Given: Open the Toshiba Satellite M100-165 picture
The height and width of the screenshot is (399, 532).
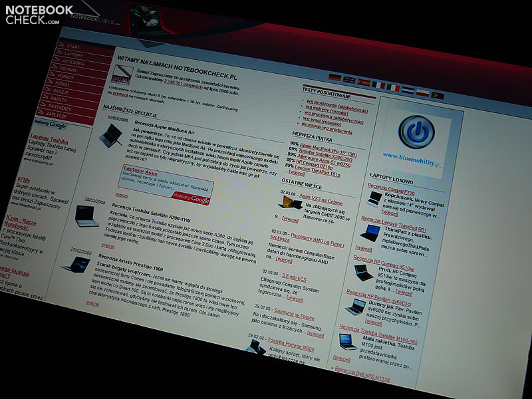Looking at the screenshot, I should pos(348,342).
